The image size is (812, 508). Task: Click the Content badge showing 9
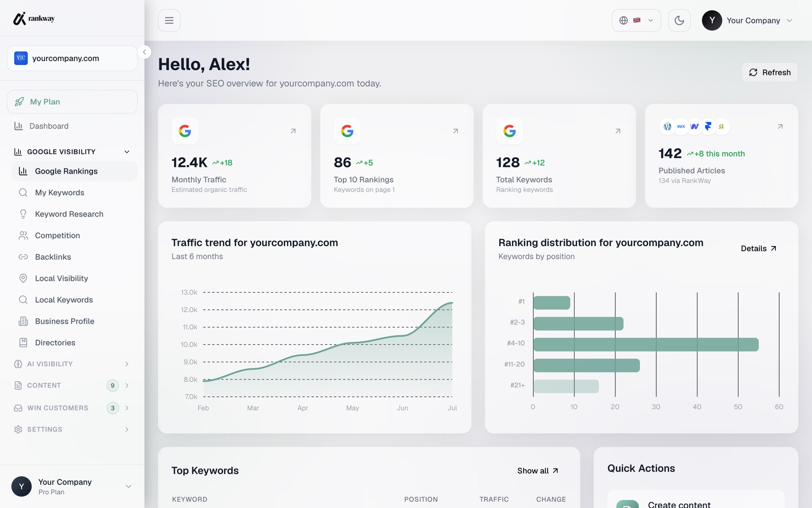[x=113, y=386]
